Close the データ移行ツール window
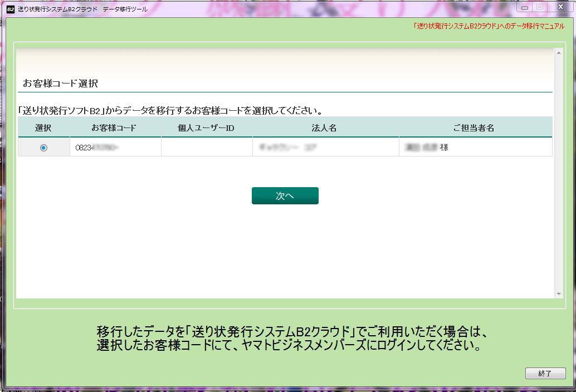The image size is (576, 392). click(x=560, y=7)
